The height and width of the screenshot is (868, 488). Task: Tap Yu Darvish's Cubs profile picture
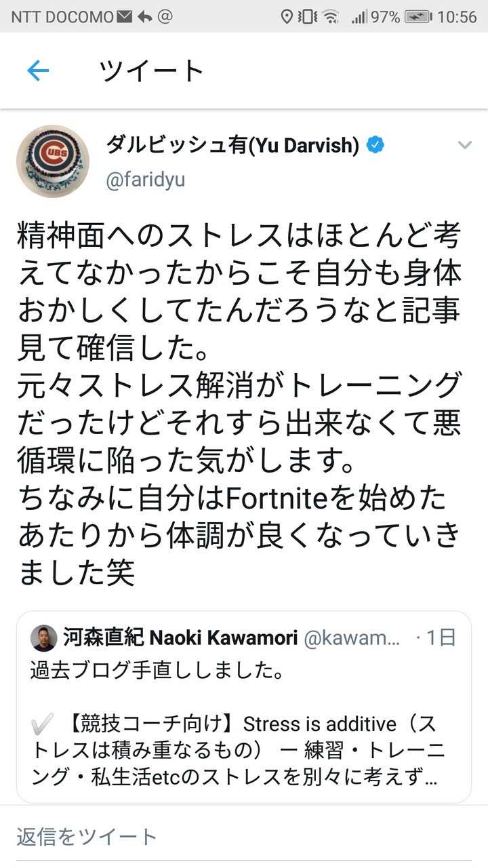tap(53, 161)
